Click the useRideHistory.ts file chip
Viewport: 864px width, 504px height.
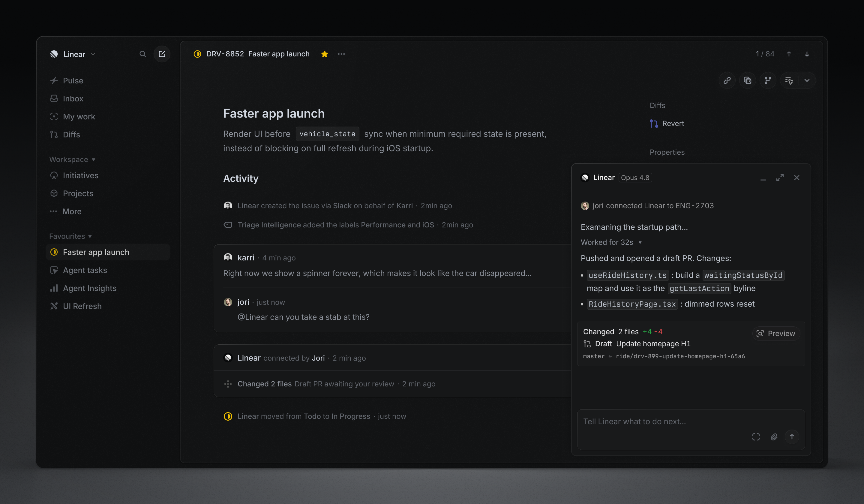point(627,275)
